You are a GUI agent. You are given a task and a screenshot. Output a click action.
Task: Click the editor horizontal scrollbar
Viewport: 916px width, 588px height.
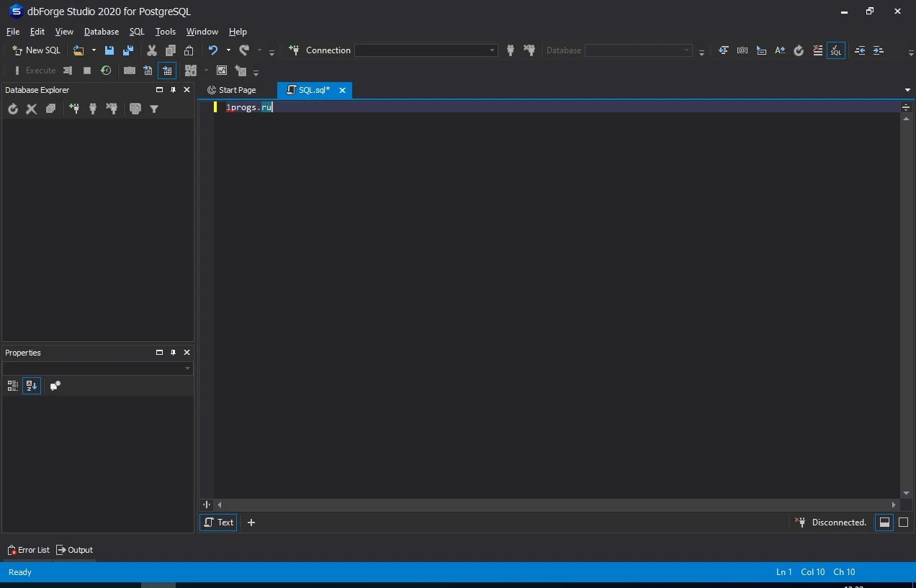(x=556, y=505)
